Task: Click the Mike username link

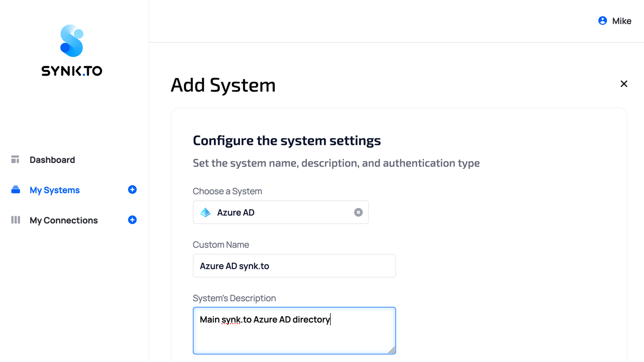Action: click(621, 21)
